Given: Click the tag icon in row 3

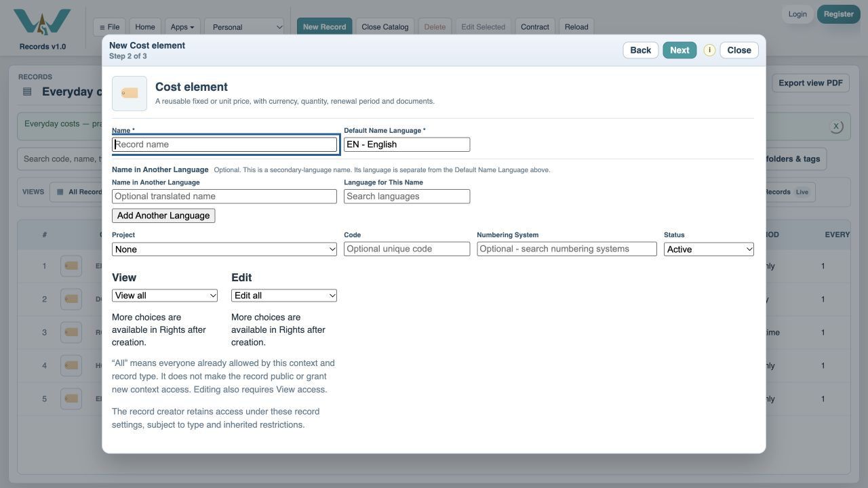Looking at the screenshot, I should tap(71, 333).
